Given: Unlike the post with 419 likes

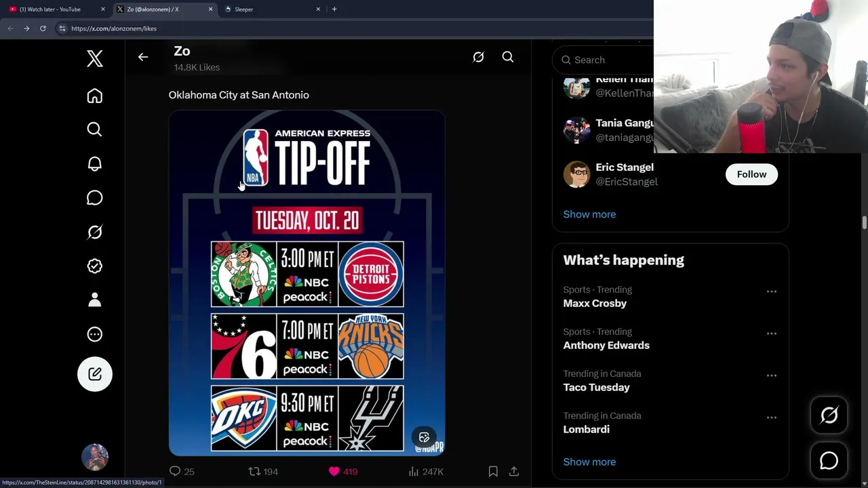Looking at the screenshot, I should click(x=343, y=471).
